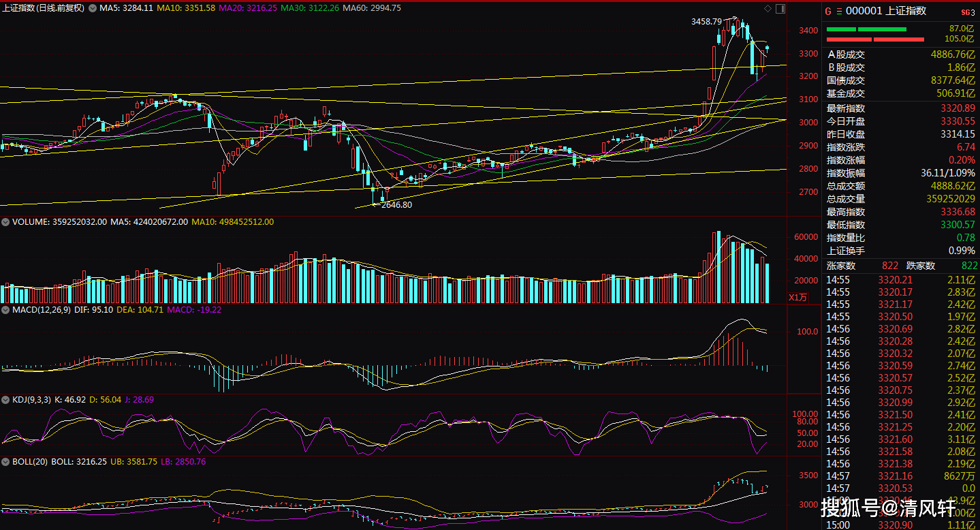The width and height of the screenshot is (980, 530).
Task: Click the X1万 volume unit label
Action: click(x=797, y=298)
